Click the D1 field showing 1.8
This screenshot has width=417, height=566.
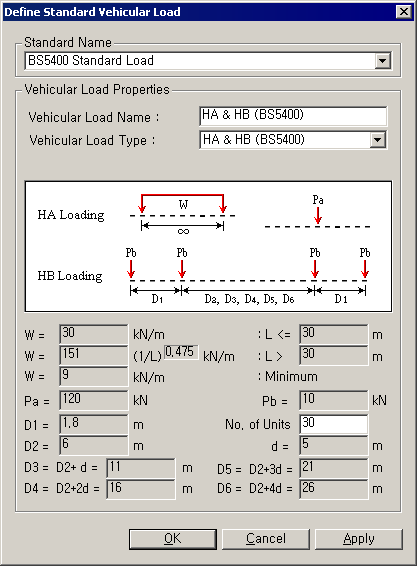click(x=94, y=424)
